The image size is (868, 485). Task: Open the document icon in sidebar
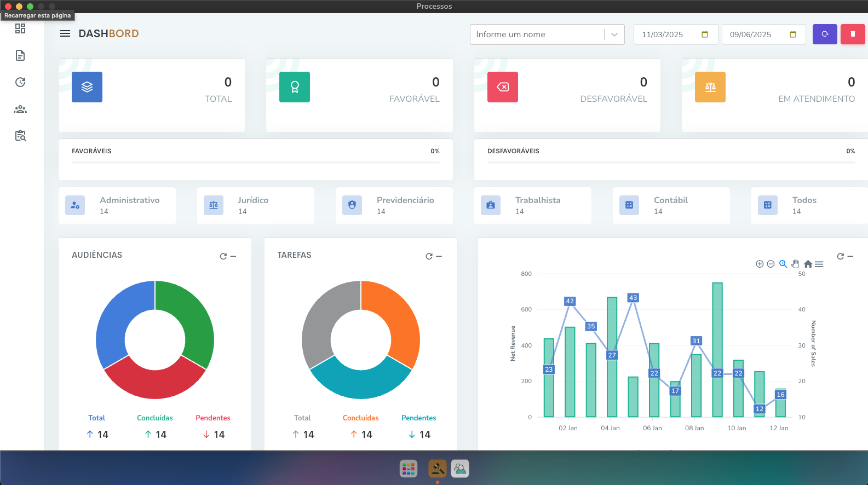pos(20,55)
